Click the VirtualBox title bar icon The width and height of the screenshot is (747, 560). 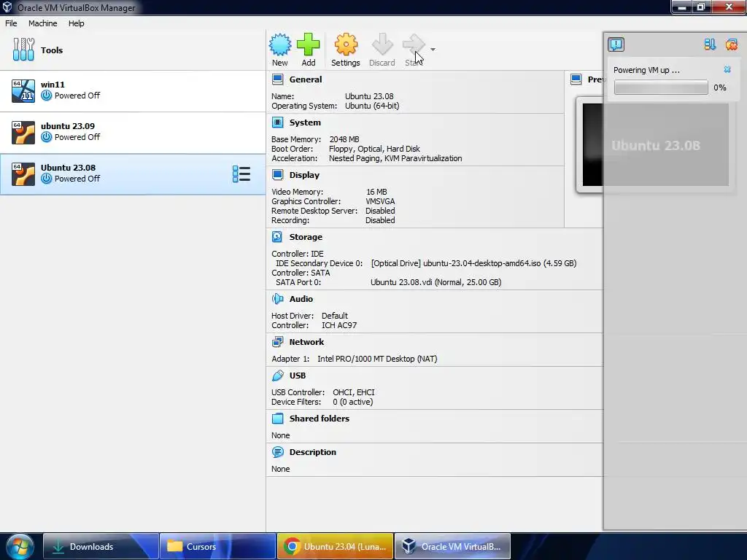click(7, 7)
